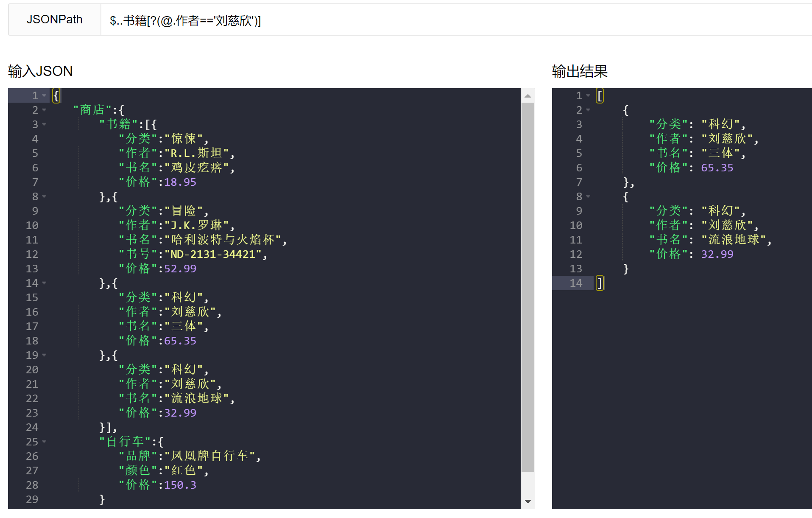The height and width of the screenshot is (518, 812).
Task: Click the 输入JSON heading
Action: pos(40,71)
